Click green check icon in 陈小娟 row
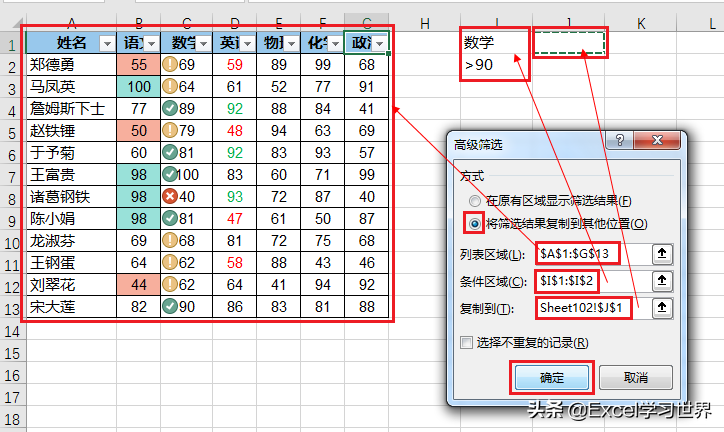Image resolution: width=724 pixels, height=432 pixels. coord(170,218)
